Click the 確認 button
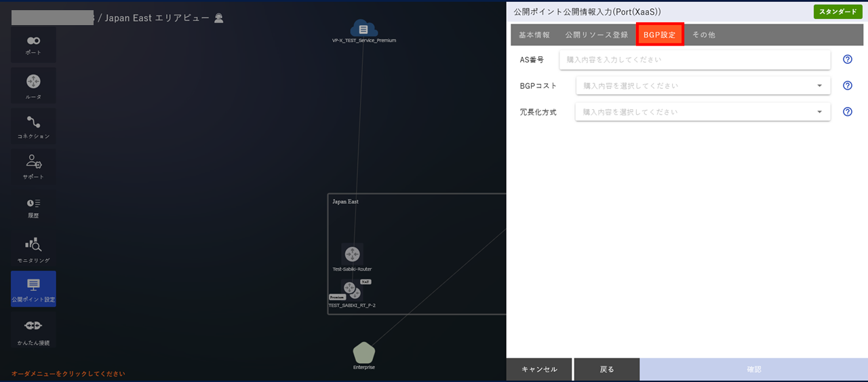 [x=754, y=369]
